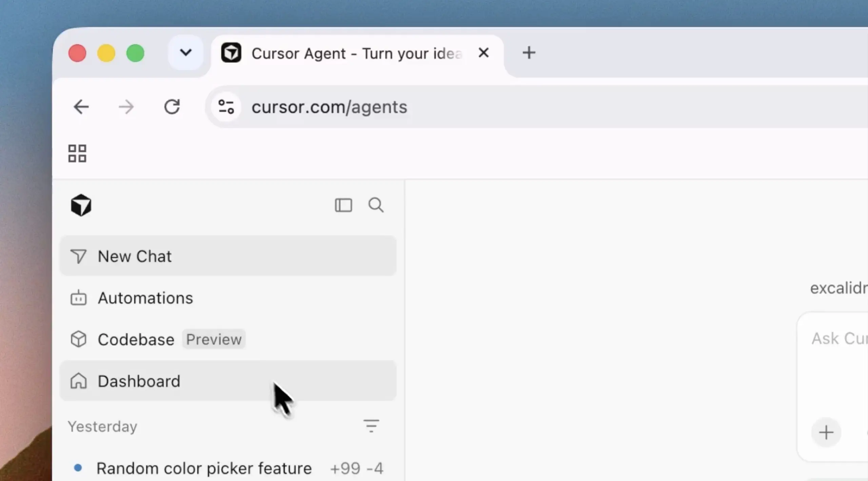Close the browser window with red button
This screenshot has height=481, width=868.
(x=77, y=53)
